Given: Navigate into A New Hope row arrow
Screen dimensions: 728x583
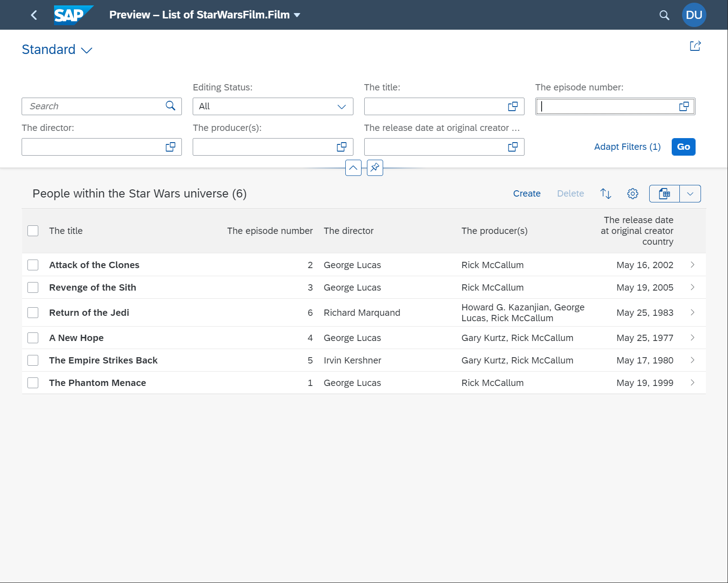Looking at the screenshot, I should pyautogui.click(x=692, y=338).
